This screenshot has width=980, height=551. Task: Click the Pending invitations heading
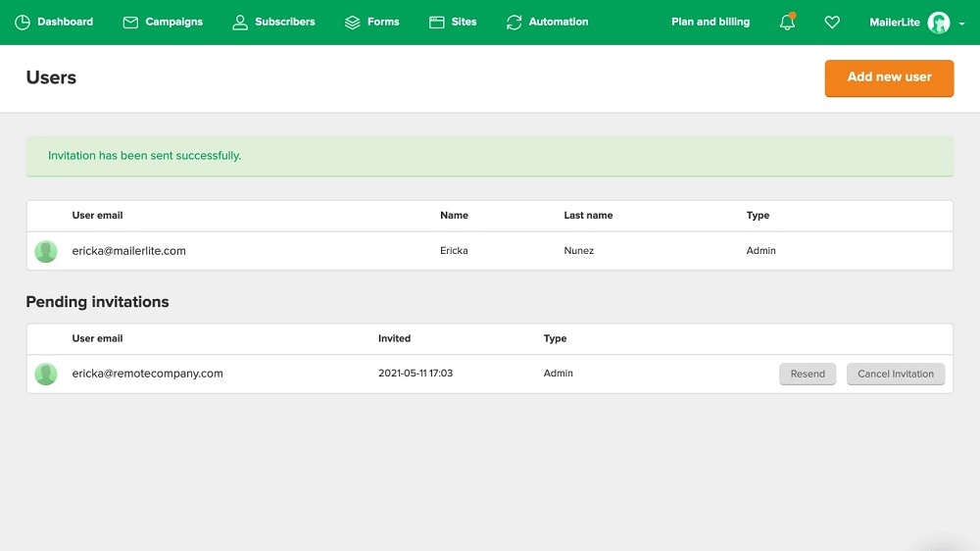pos(97,302)
